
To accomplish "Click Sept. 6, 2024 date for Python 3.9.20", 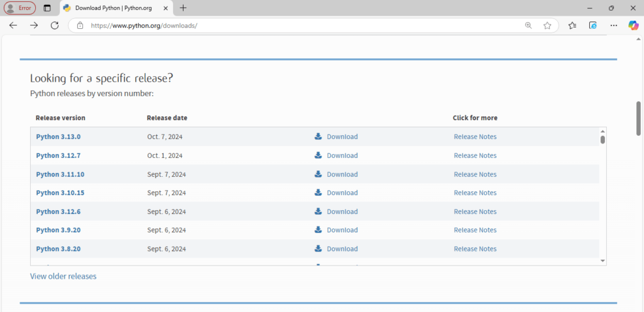I will click(x=166, y=230).
